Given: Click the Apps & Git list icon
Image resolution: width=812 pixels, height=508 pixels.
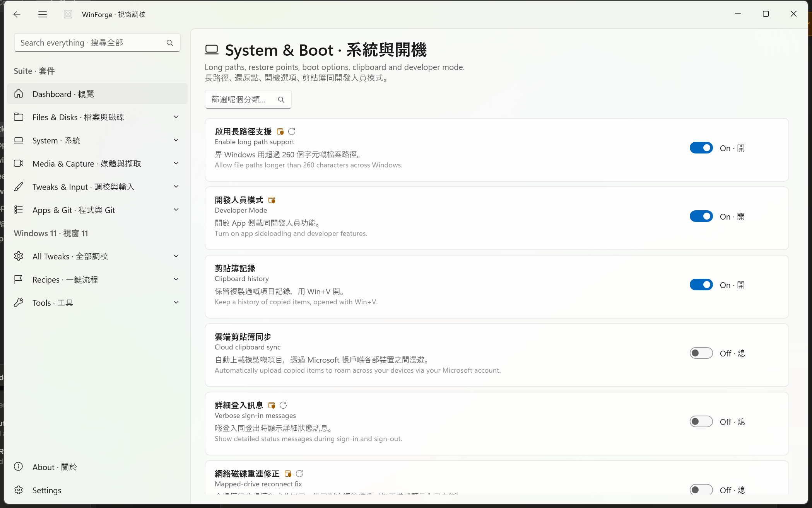Looking at the screenshot, I should click(19, 210).
